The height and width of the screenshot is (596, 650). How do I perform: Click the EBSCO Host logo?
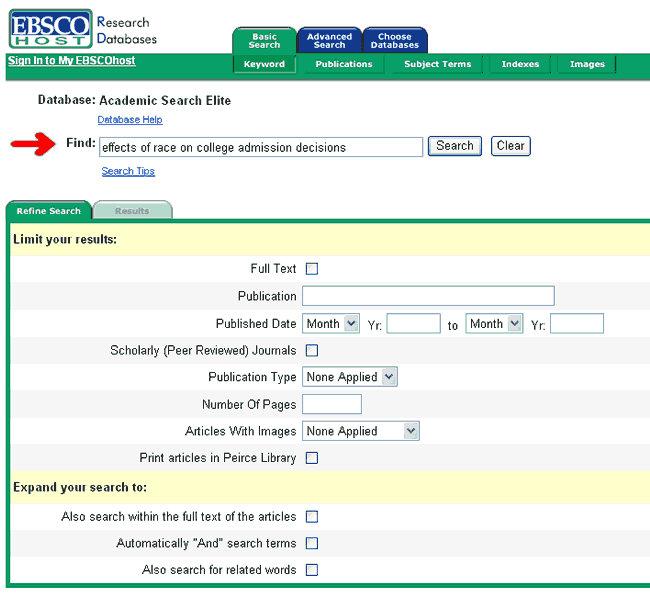click(x=51, y=29)
